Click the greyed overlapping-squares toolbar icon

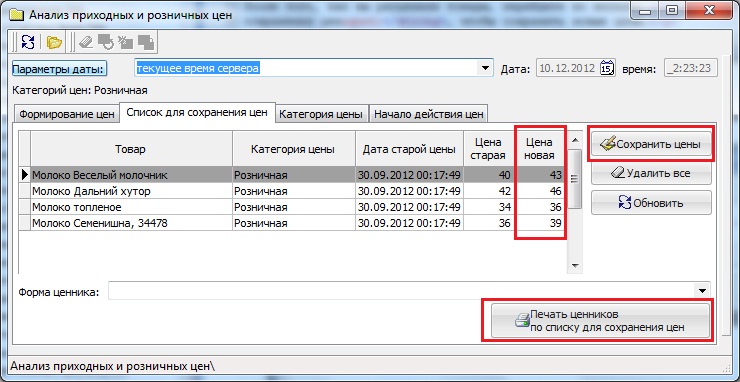point(146,42)
